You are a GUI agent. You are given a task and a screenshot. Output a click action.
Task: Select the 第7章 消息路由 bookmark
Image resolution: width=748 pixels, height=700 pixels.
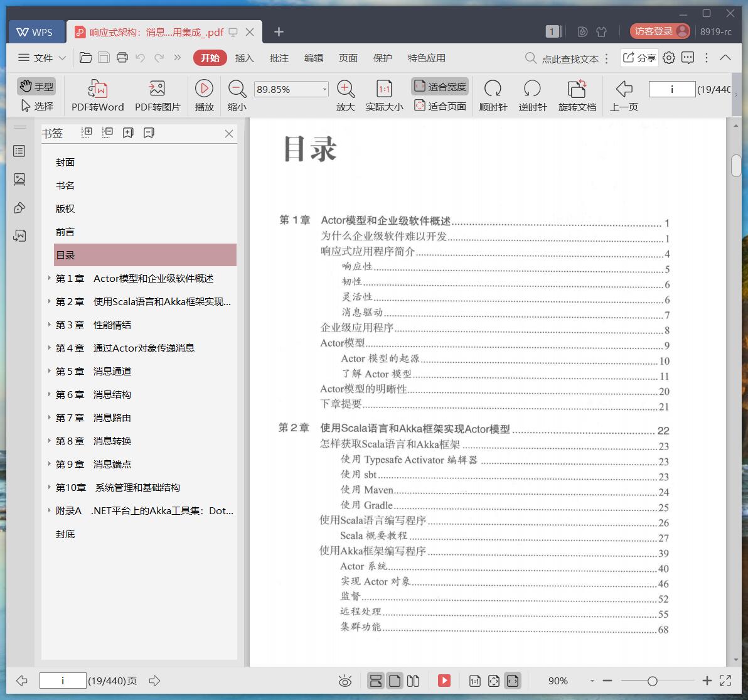[93, 417]
